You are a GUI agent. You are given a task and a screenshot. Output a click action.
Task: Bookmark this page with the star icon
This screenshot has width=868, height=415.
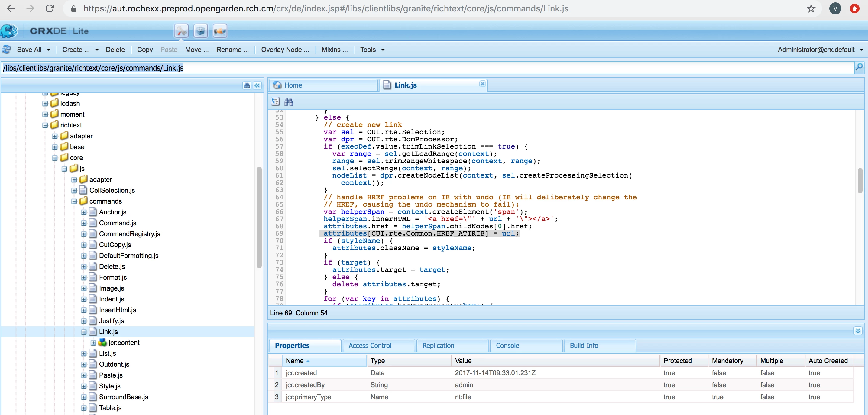[x=811, y=9]
